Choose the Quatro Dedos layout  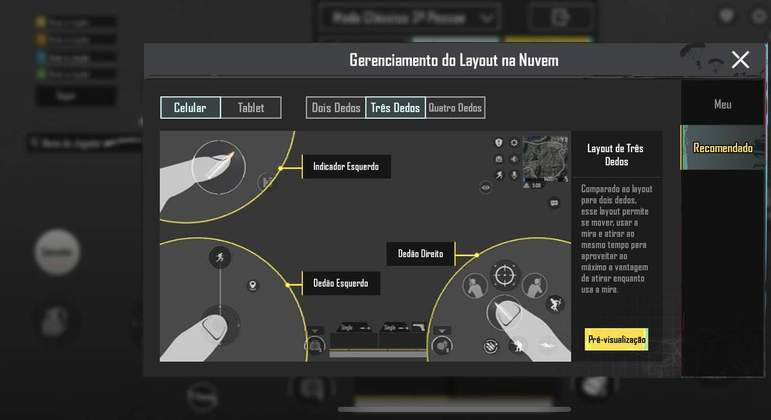455,108
